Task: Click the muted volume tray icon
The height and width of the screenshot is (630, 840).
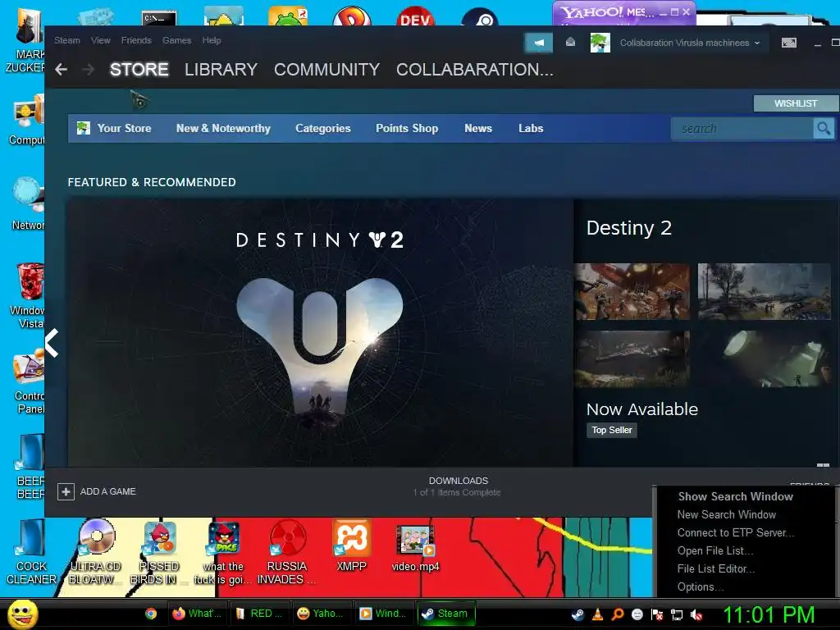Action: pyautogui.click(x=696, y=615)
